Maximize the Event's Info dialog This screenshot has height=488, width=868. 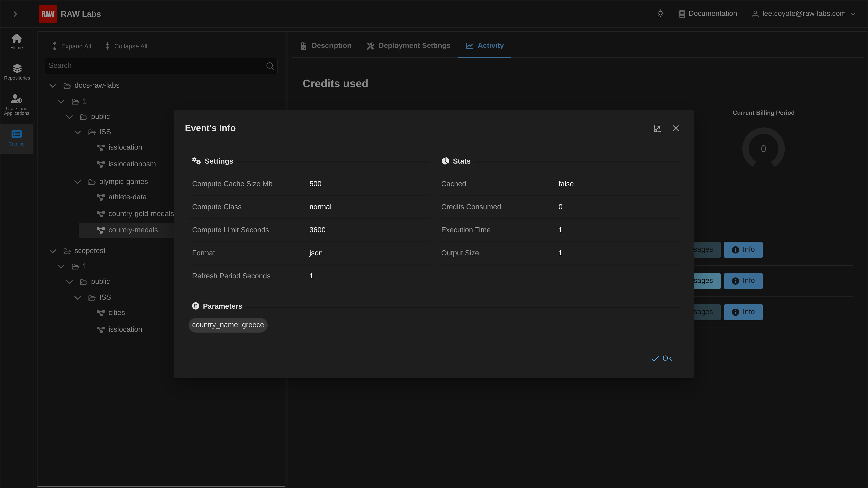pyautogui.click(x=657, y=128)
